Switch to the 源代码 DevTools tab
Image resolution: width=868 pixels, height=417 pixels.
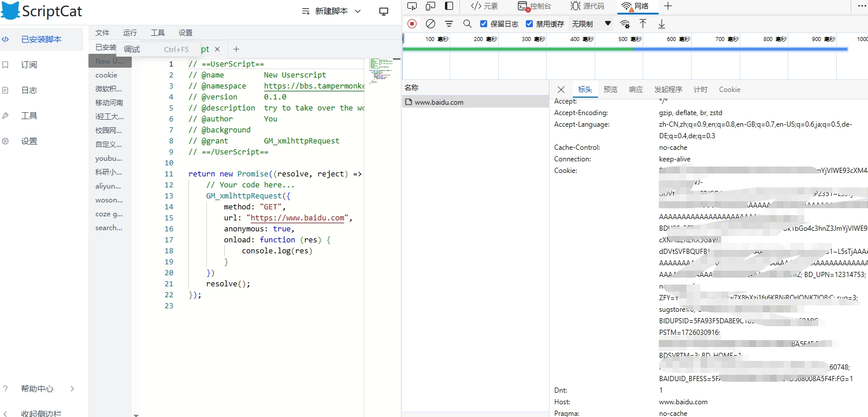587,6
